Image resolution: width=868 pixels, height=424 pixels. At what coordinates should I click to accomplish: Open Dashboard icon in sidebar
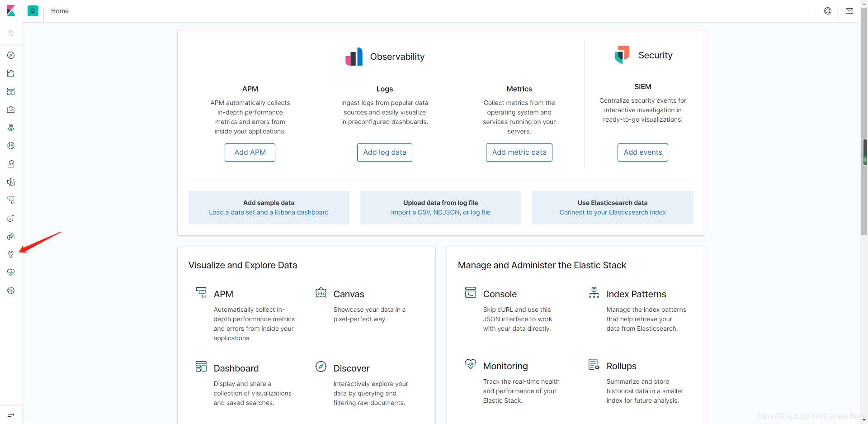(11, 91)
